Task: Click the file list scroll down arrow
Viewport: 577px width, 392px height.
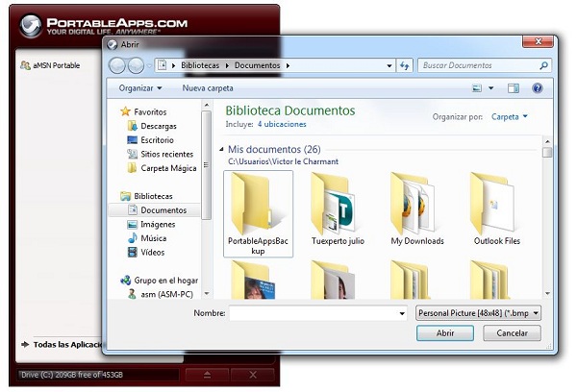Action: tap(547, 293)
